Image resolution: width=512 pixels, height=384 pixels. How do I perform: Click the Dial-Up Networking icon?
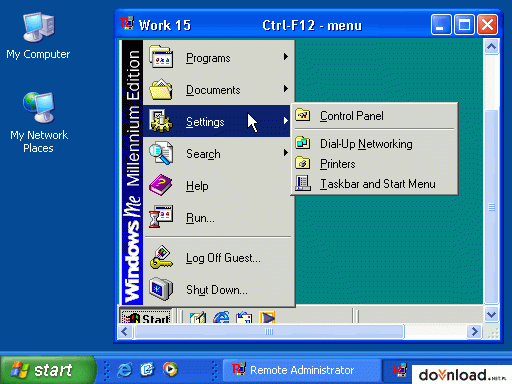[x=303, y=143]
